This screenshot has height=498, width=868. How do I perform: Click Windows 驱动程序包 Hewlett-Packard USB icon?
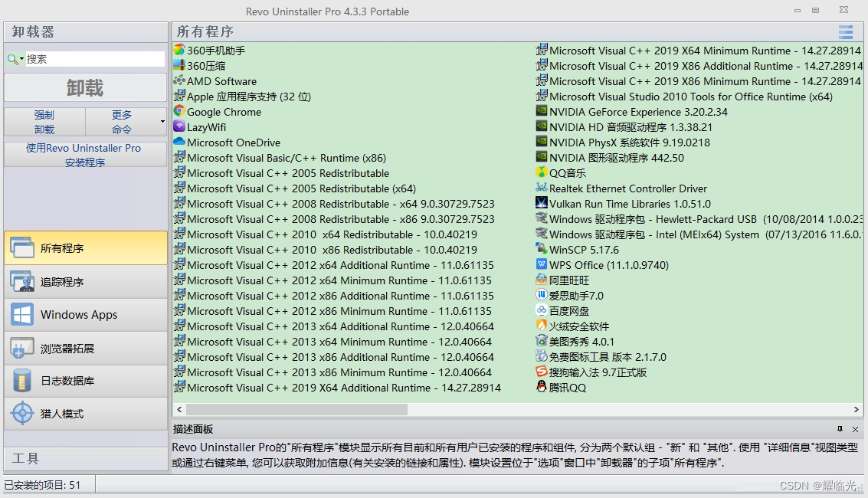pyautogui.click(x=542, y=218)
